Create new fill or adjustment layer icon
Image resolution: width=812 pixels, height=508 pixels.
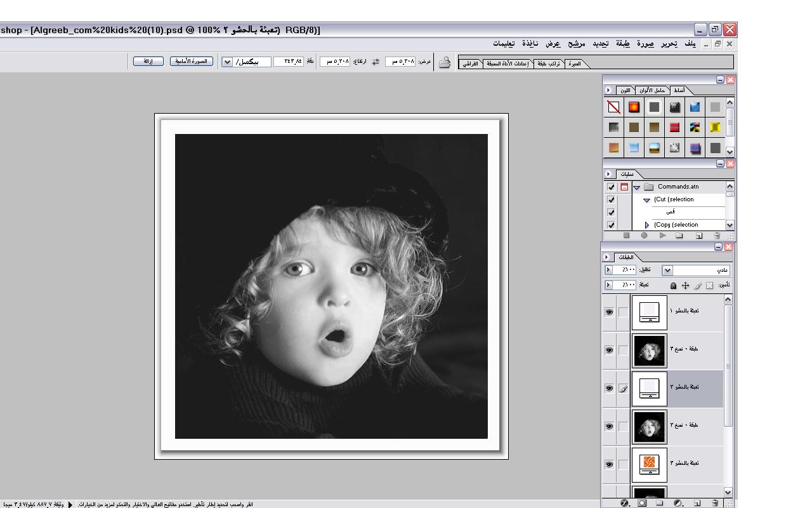(678, 503)
